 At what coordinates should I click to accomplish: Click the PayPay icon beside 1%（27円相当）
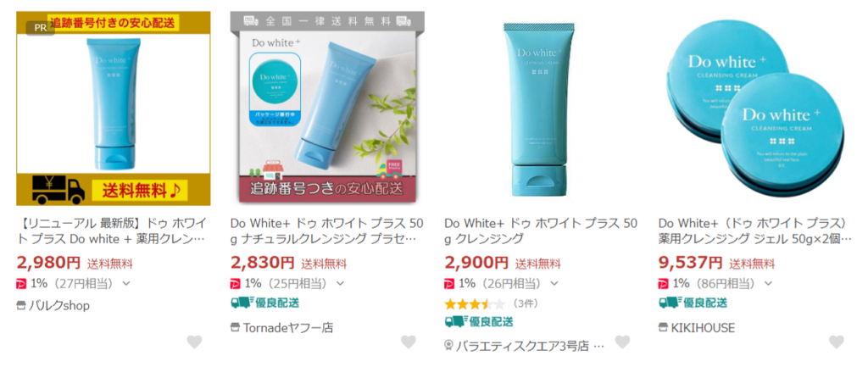coord(21,284)
